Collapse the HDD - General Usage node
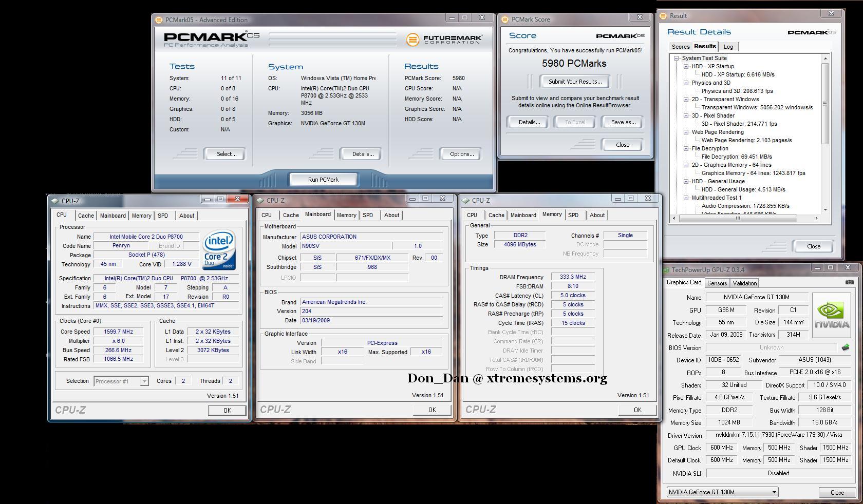The height and width of the screenshot is (504, 863). 686,181
